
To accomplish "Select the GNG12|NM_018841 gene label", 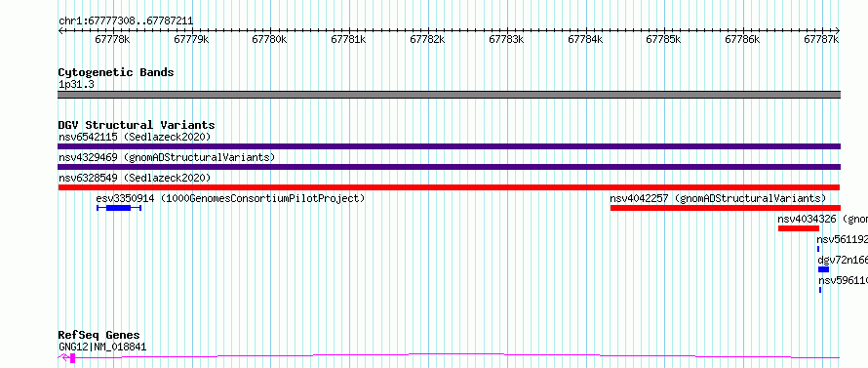I will click(102, 348).
